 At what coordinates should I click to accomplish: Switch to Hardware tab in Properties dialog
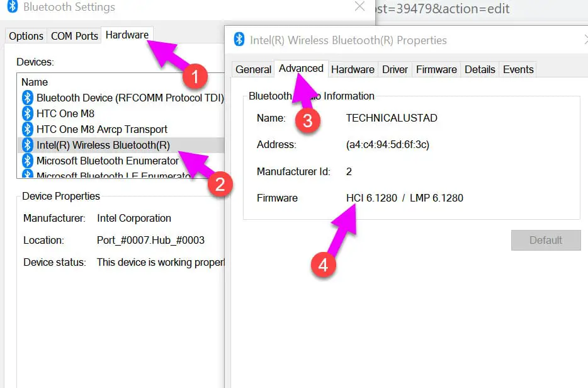(353, 69)
